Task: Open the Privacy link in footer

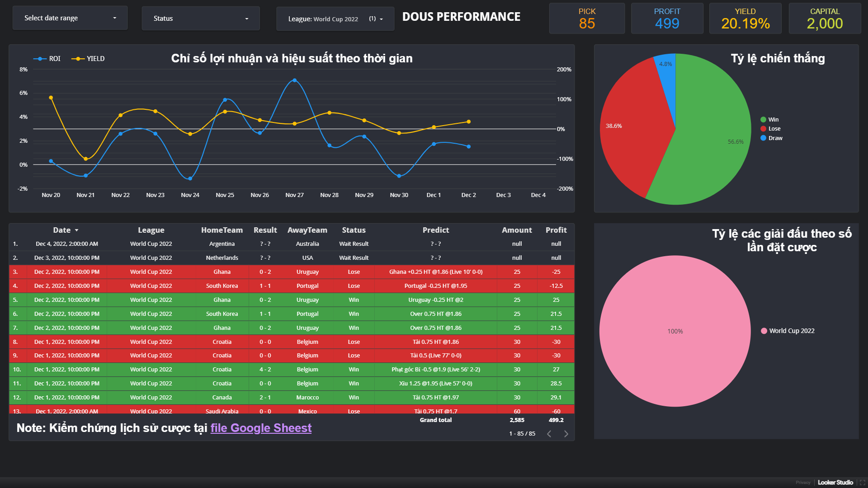Action: coord(803,482)
